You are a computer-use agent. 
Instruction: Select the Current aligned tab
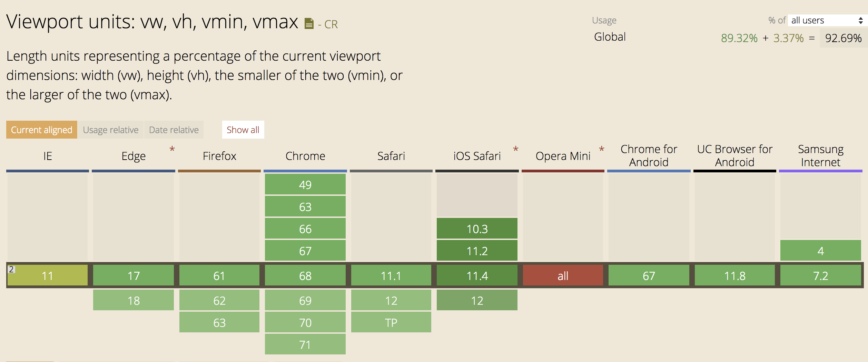(x=42, y=130)
